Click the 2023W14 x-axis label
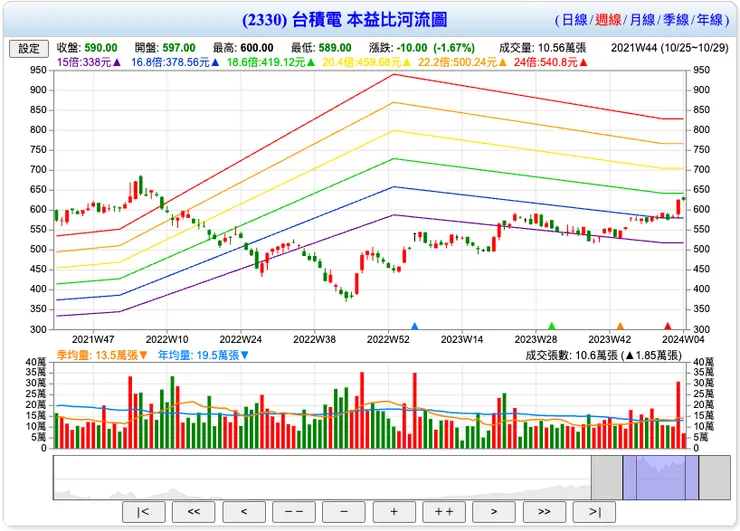 pos(462,339)
